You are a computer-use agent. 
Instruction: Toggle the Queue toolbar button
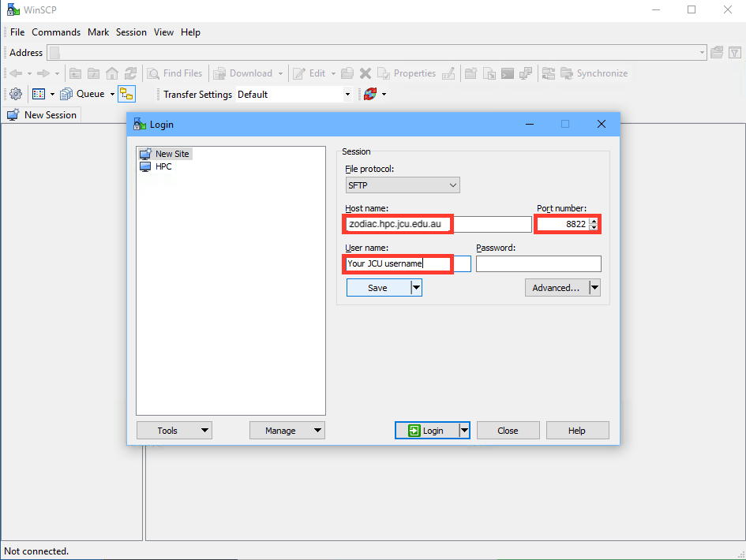83,94
